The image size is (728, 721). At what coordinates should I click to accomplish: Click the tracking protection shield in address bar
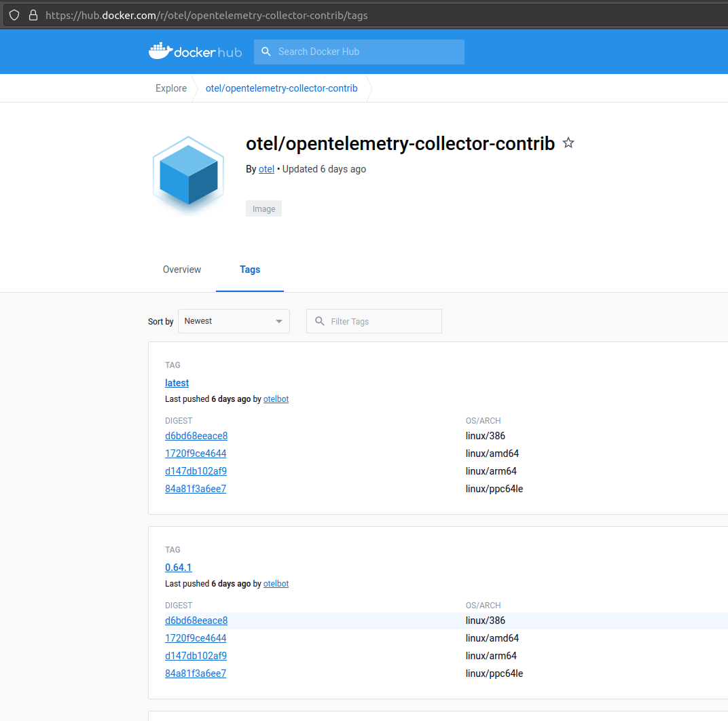click(x=14, y=14)
